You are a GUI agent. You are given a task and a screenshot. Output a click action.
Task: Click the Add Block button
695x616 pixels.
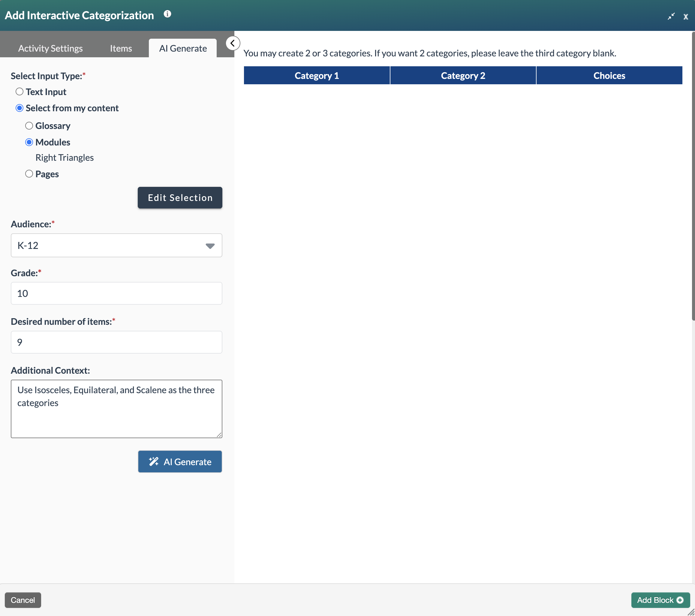click(x=660, y=600)
